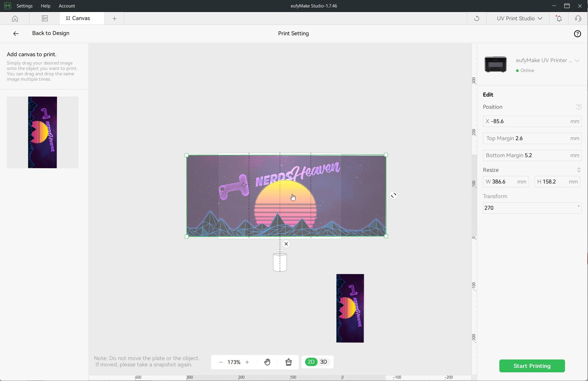
Task: Minimize the eufyMake Studio window
Action: 554,6
